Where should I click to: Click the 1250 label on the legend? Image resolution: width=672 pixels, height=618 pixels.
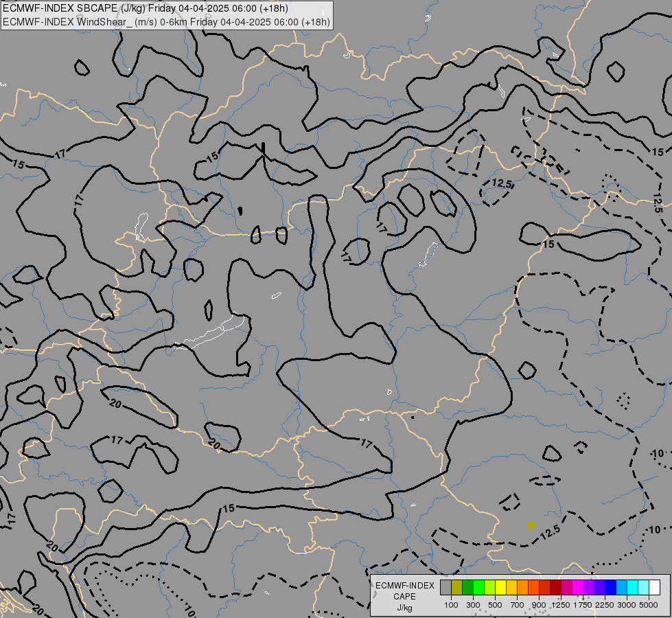pos(561,605)
